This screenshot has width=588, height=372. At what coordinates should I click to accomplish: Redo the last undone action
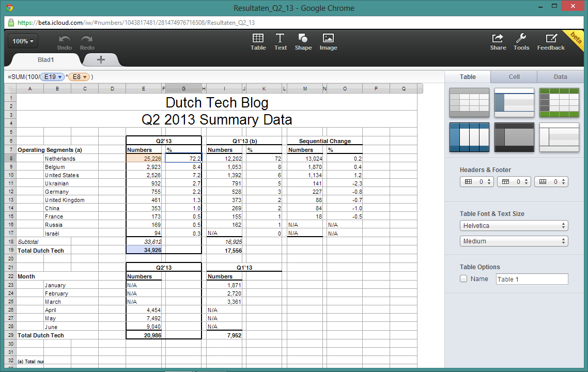pos(87,42)
